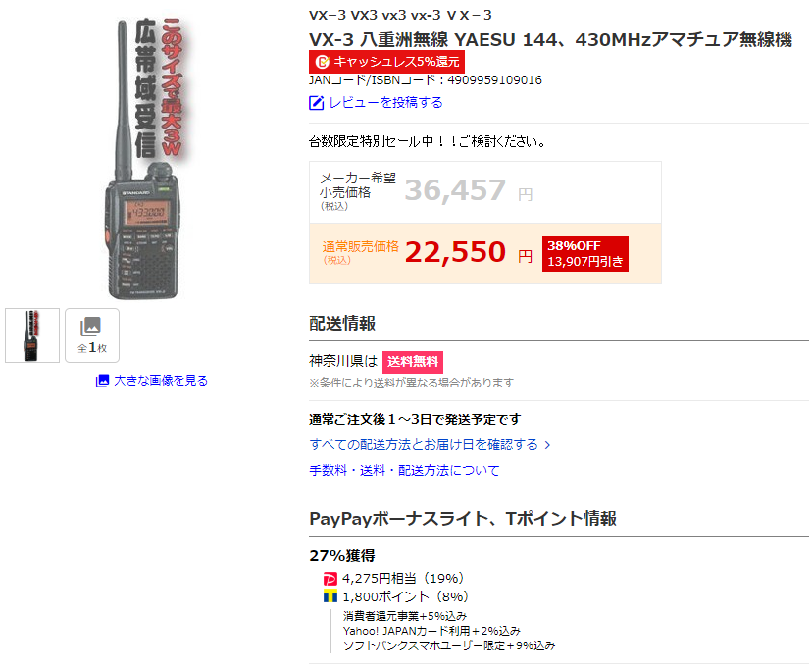Click the 38%OFF discount badge

(585, 254)
